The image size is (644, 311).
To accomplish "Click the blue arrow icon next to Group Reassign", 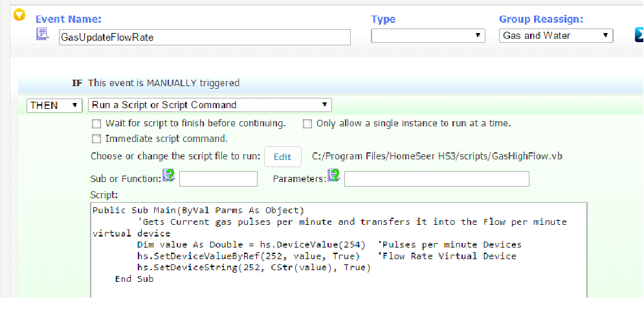I will 638,36.
